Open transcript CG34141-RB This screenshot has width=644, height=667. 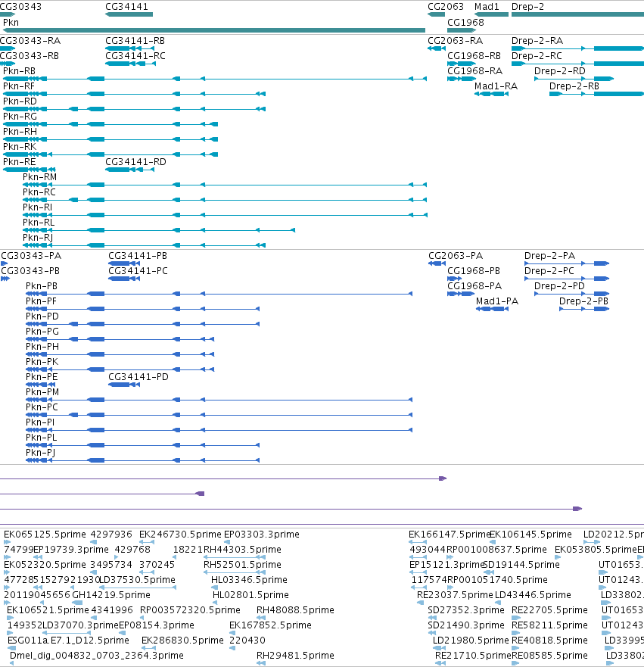coord(135,40)
